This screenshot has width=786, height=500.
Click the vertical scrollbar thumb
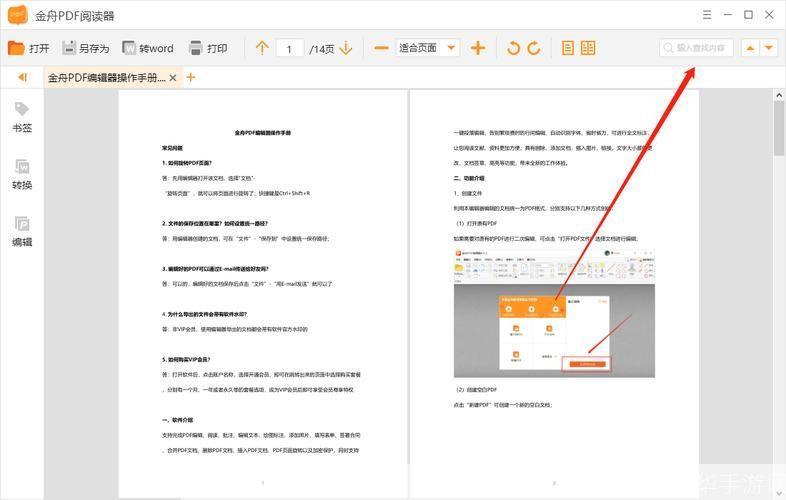tap(778, 128)
